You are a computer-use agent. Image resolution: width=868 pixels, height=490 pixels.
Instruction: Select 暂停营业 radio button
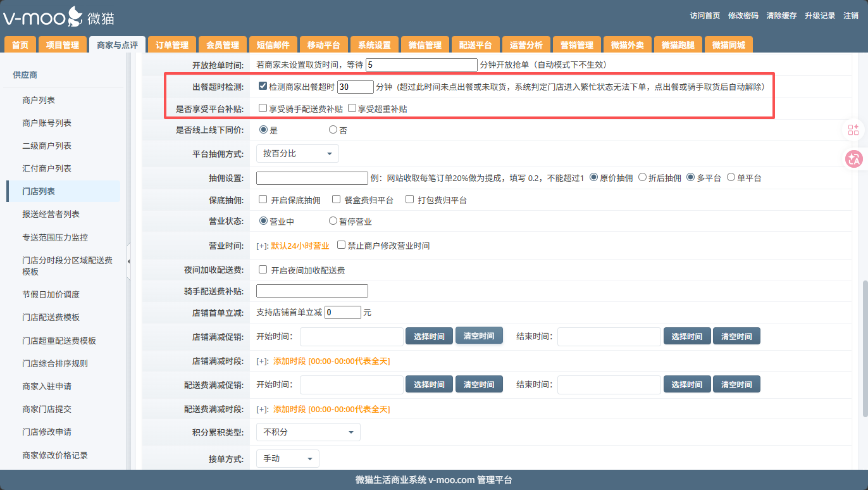(x=333, y=222)
